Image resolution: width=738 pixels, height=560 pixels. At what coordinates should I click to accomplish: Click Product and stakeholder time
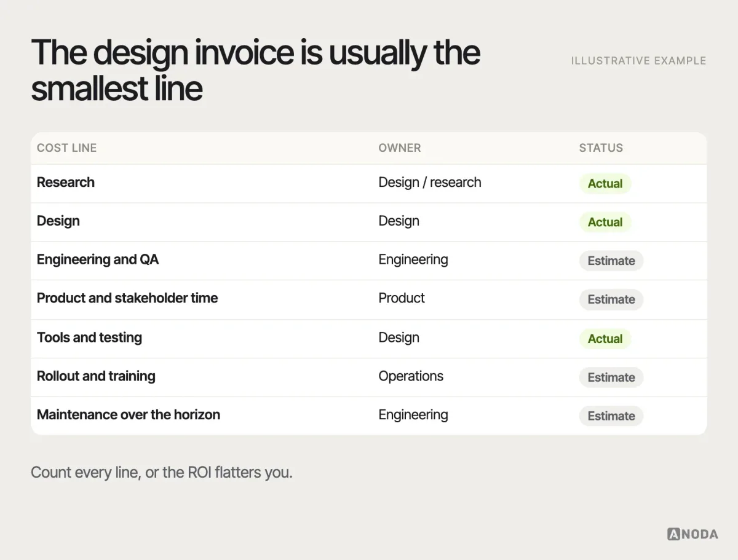[127, 298]
